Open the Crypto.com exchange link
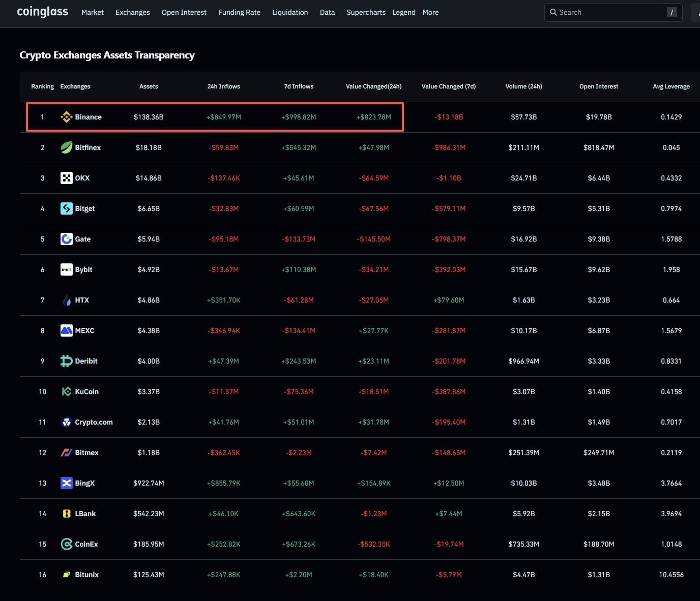 point(94,422)
